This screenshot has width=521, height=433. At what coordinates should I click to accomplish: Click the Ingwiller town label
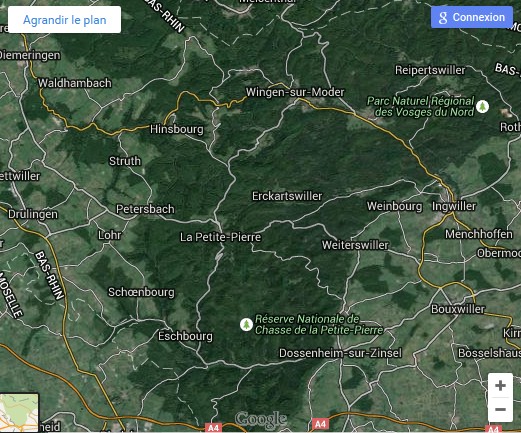pyautogui.click(x=454, y=206)
